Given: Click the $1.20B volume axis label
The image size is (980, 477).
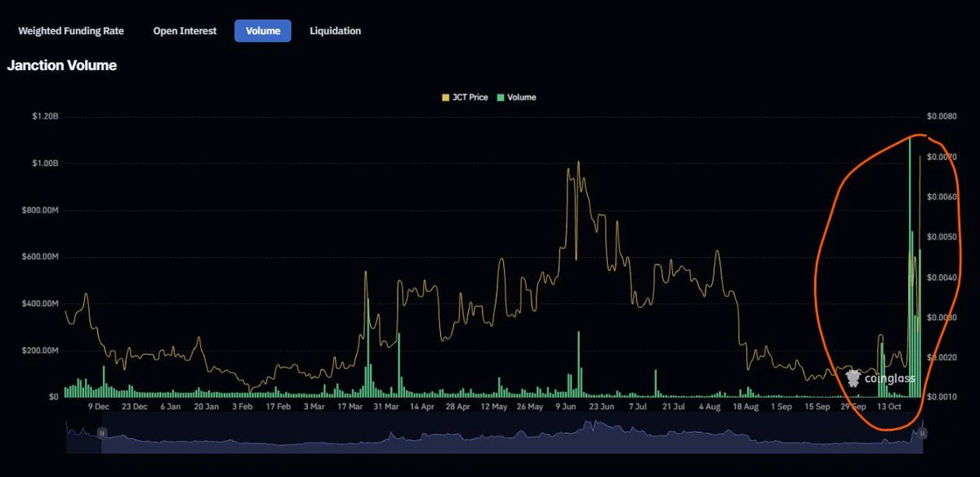Looking at the screenshot, I should [45, 117].
